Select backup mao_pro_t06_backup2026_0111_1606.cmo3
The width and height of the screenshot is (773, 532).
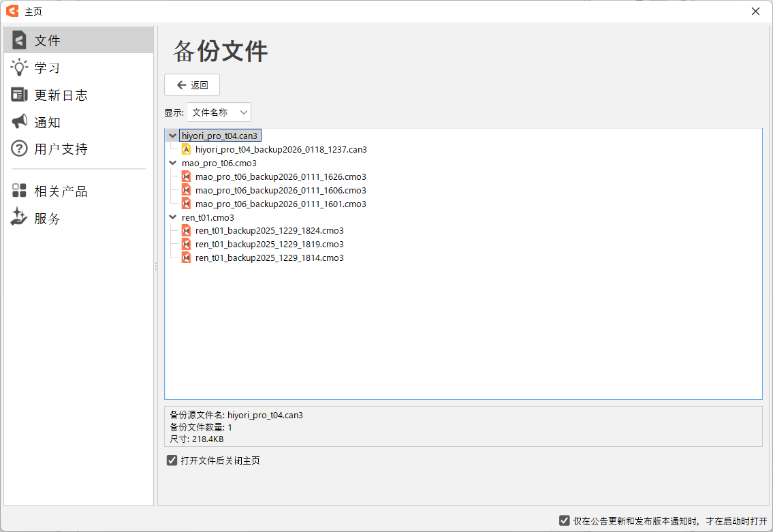280,190
